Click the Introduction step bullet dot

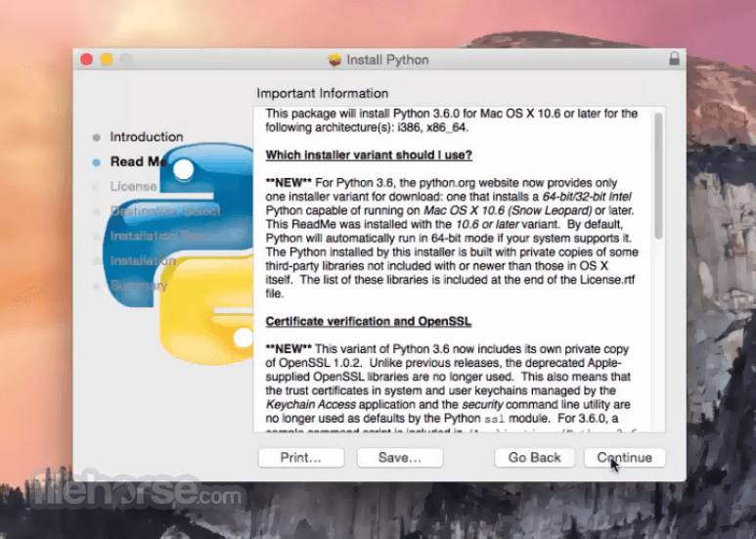(97, 137)
